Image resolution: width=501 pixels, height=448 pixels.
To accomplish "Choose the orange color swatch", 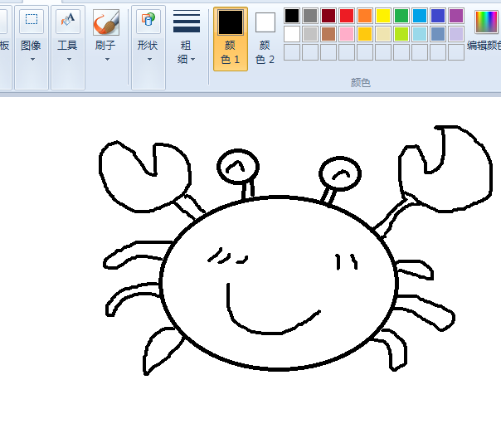I will click(365, 16).
